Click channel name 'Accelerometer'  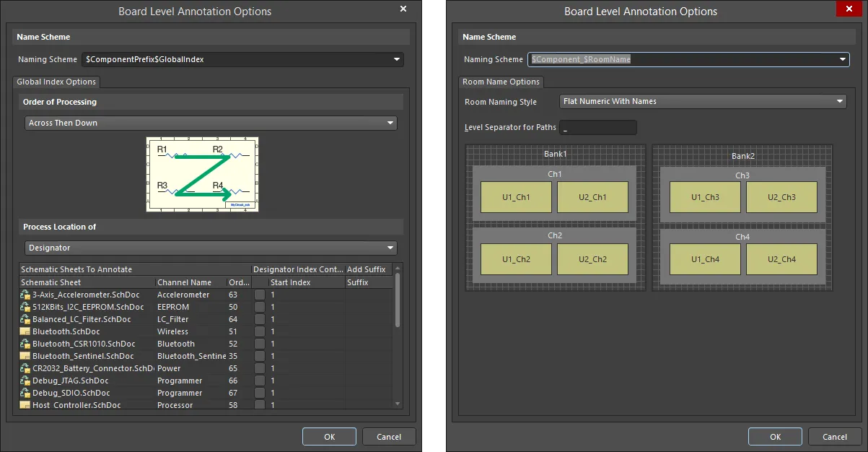[183, 295]
